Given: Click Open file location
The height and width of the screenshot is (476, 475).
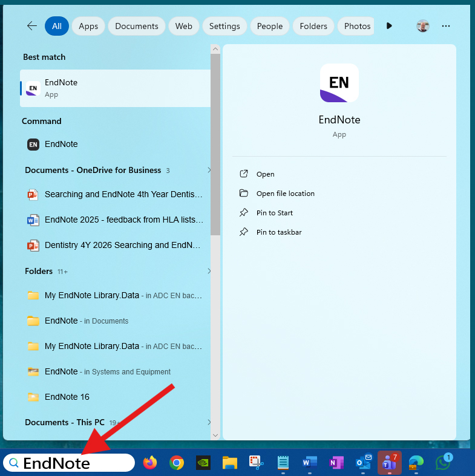Looking at the screenshot, I should [x=286, y=194].
